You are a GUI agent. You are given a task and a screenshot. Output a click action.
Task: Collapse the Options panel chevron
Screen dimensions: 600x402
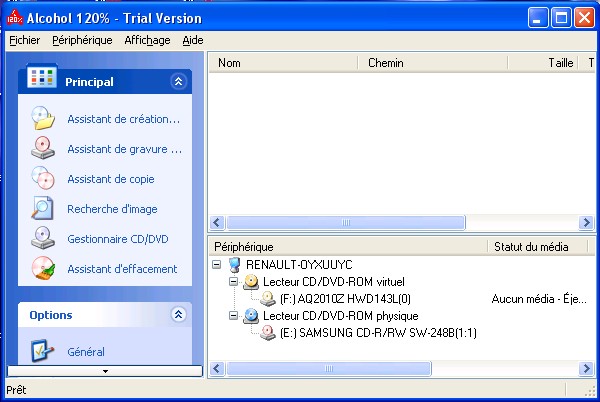pos(178,314)
